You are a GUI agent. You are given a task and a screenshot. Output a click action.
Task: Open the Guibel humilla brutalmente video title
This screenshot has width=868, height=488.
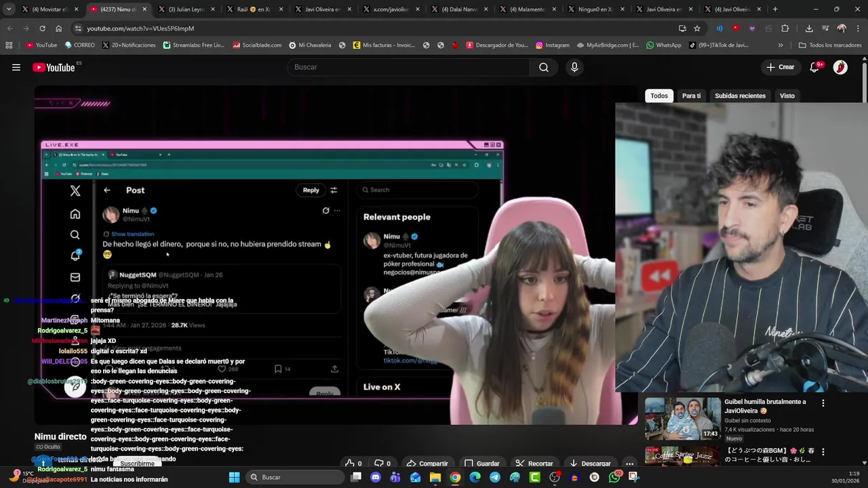tap(766, 406)
